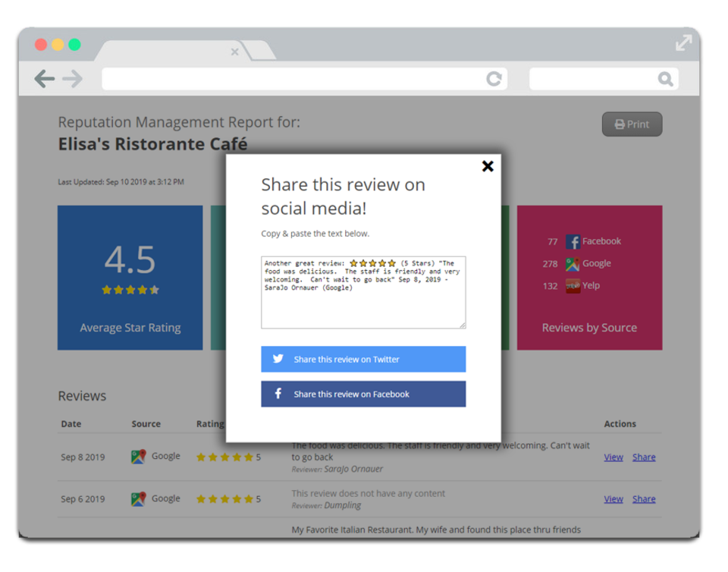Click the 278 Google review count

tap(550, 264)
